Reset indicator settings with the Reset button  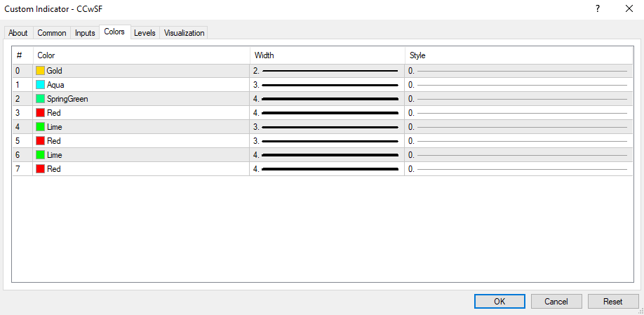pos(612,302)
